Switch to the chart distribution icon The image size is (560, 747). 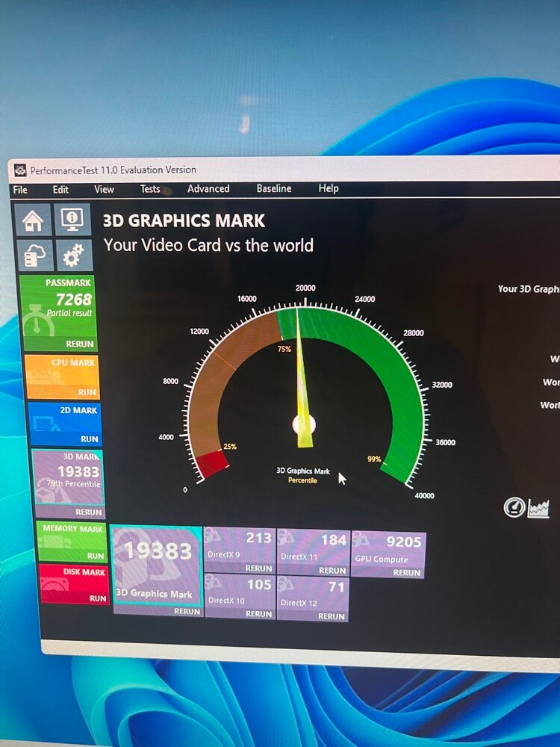pos(538,508)
